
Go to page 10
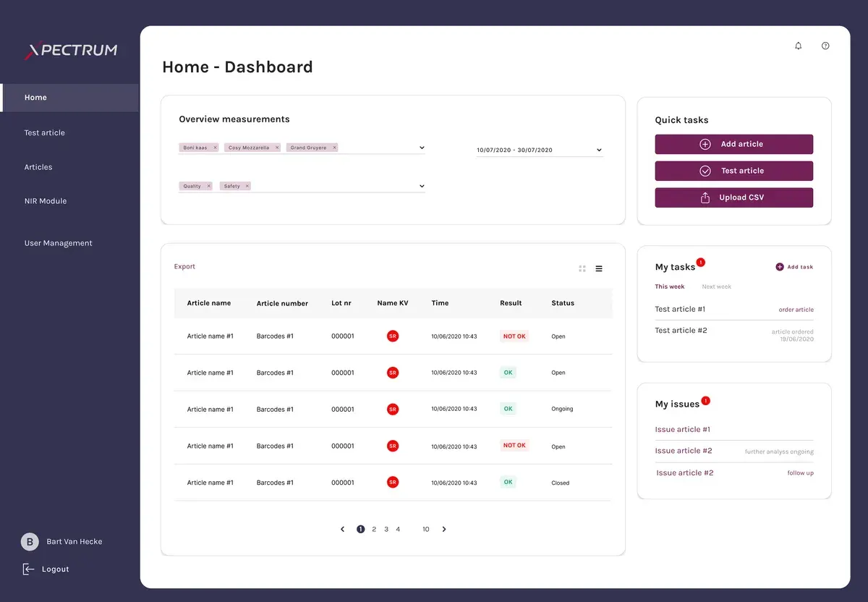[426, 529]
